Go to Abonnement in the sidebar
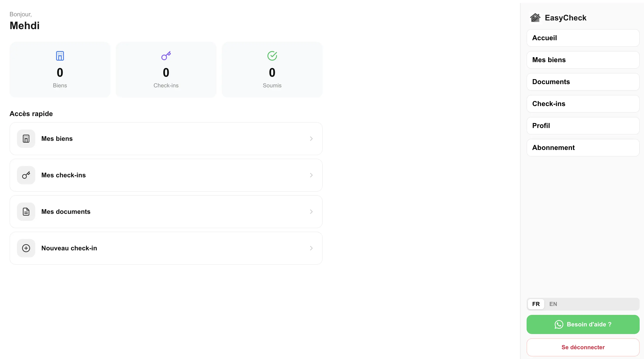The image size is (644, 359). (x=583, y=148)
